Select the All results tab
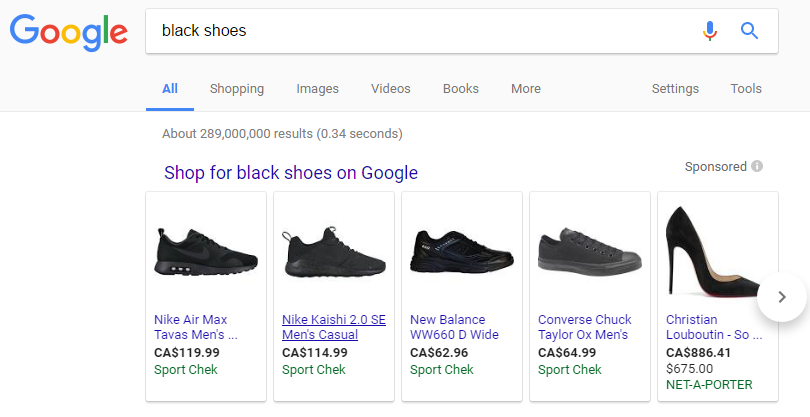Viewport: 810px width, 417px height. [170, 89]
